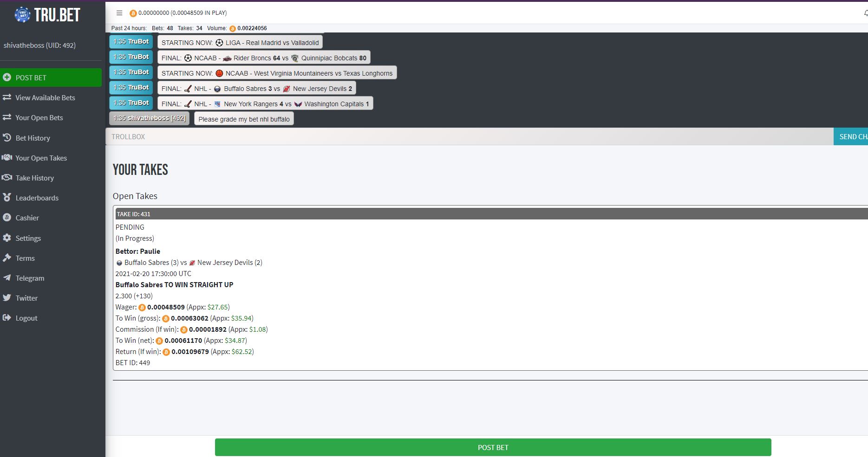
Task: Select Your Open Takes in sidebar
Action: (41, 158)
